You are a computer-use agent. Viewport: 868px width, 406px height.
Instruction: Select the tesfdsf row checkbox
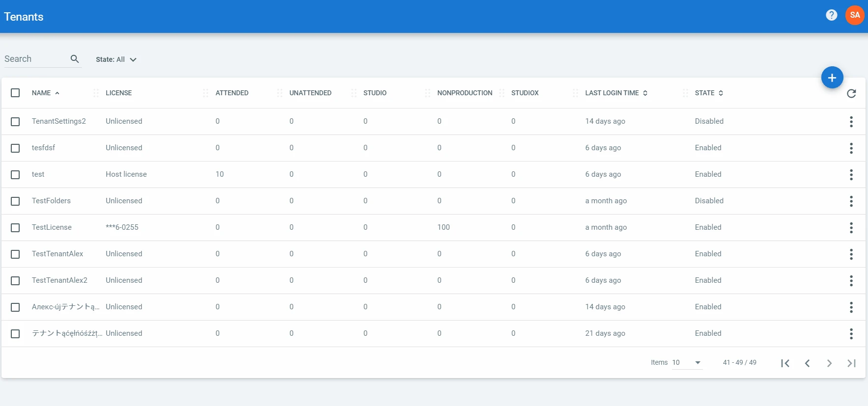(15, 148)
